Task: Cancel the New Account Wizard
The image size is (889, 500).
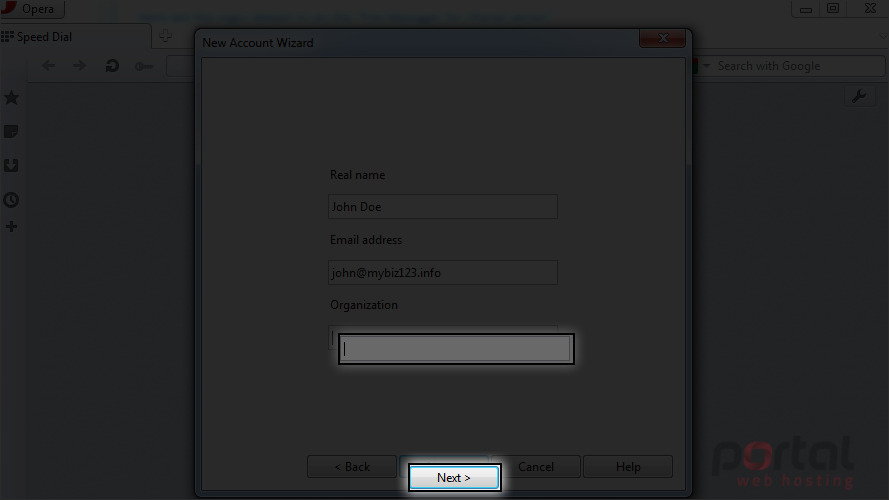Action: pos(536,467)
